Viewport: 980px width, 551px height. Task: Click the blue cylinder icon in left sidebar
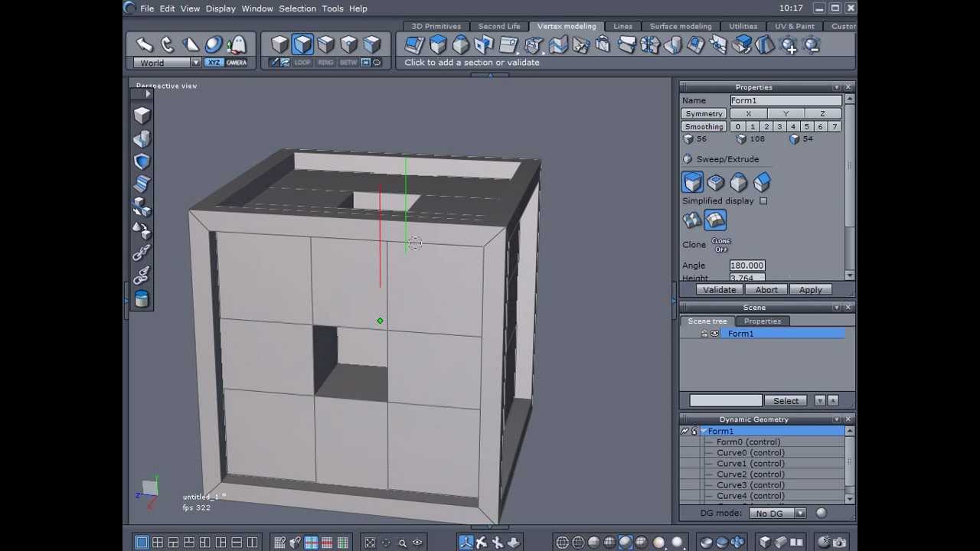tap(142, 299)
